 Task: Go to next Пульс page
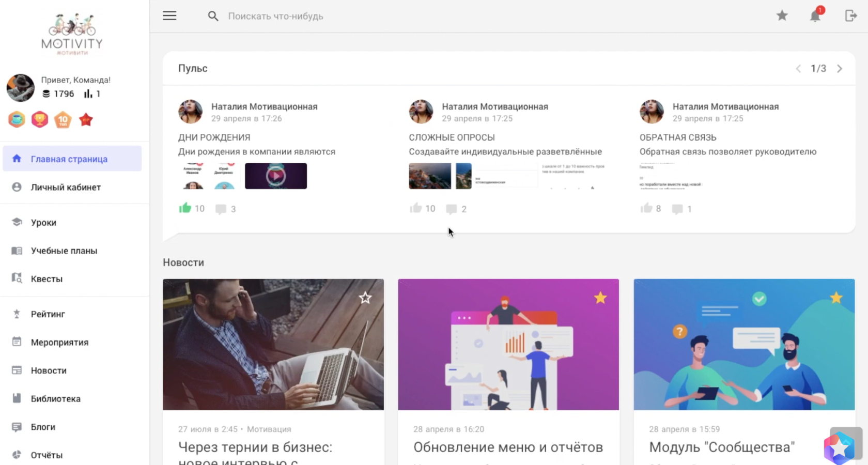[x=840, y=69]
